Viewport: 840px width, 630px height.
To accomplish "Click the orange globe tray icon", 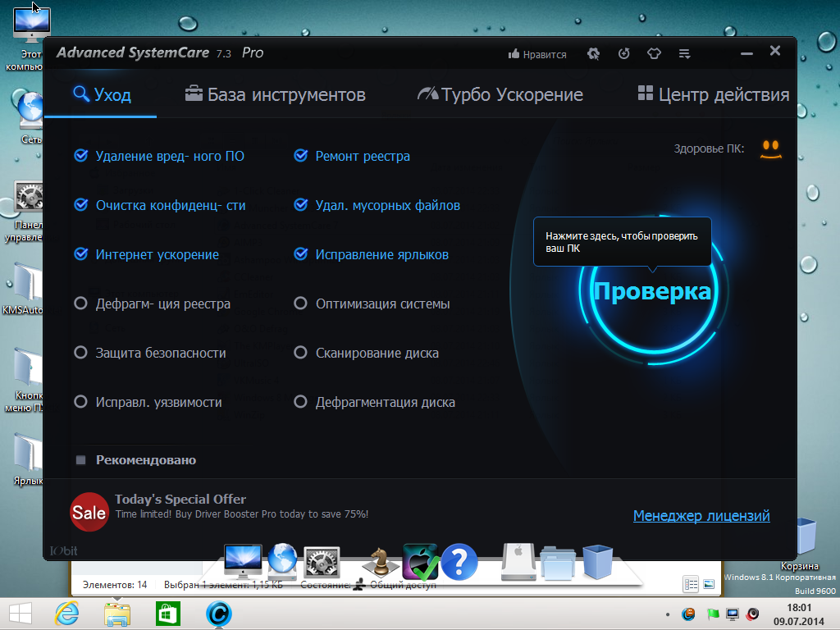I will tap(688, 614).
